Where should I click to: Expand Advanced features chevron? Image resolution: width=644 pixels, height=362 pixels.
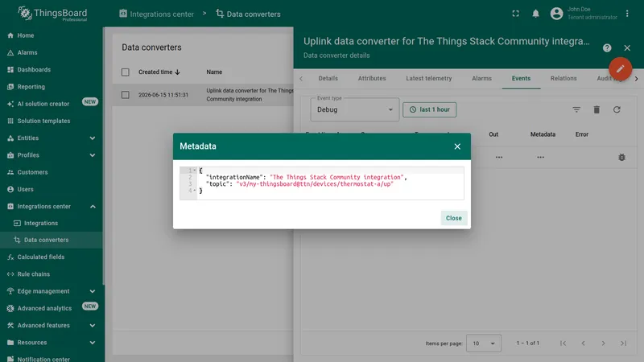click(93, 326)
